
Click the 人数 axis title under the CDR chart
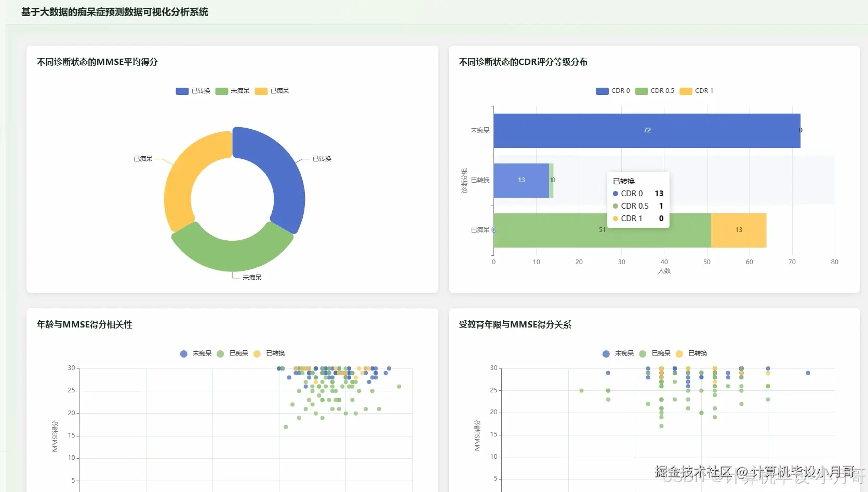[664, 271]
